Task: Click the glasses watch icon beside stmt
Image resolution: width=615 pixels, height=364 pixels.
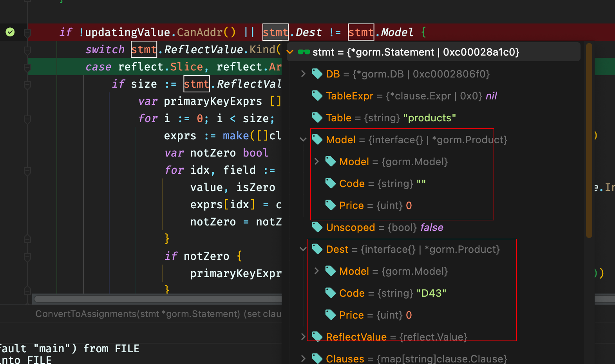Action: 304,52
